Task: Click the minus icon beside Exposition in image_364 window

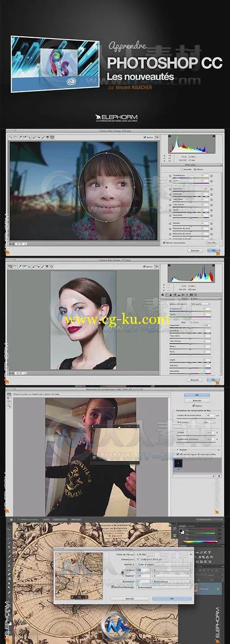Action: [x=170, y=189]
